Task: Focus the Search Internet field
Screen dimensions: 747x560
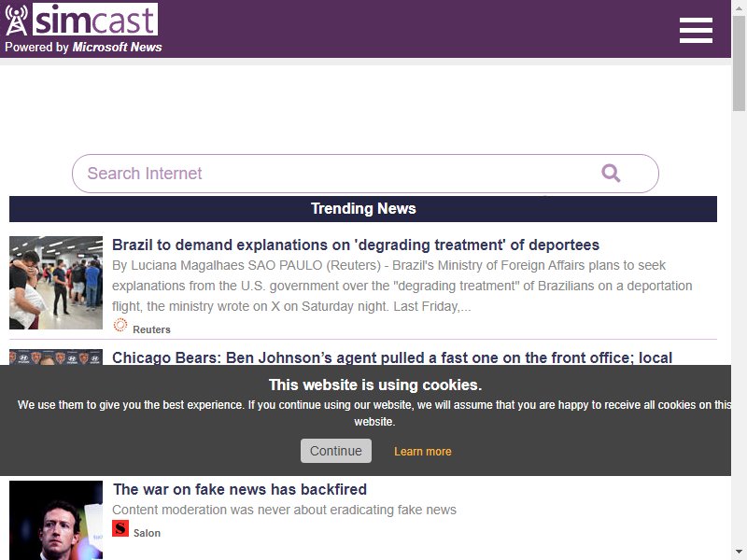Action: [x=365, y=174]
